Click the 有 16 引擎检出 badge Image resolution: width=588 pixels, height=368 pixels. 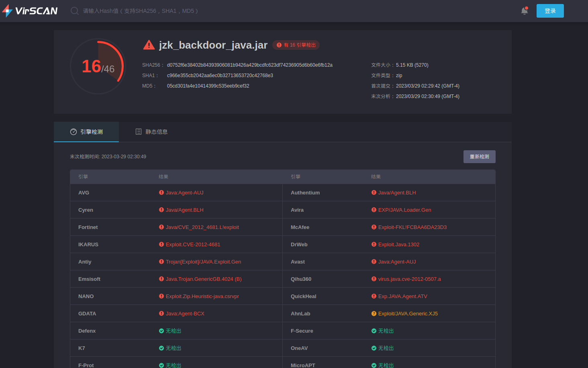[296, 45]
